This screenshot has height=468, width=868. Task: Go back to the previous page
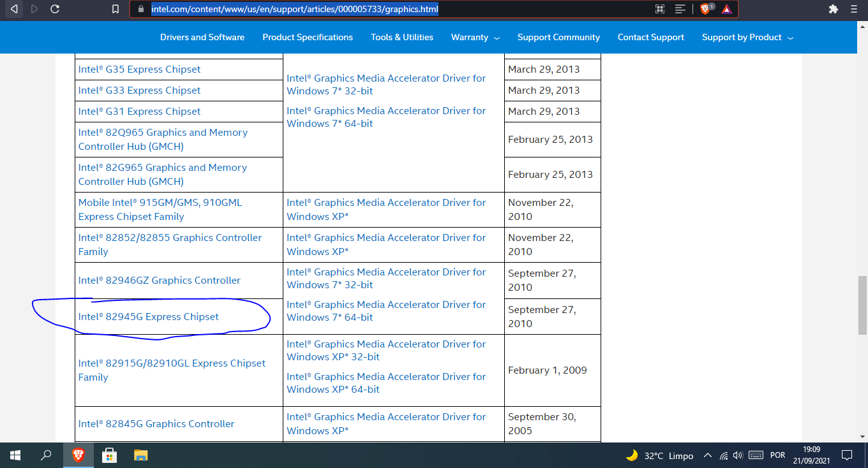click(14, 9)
